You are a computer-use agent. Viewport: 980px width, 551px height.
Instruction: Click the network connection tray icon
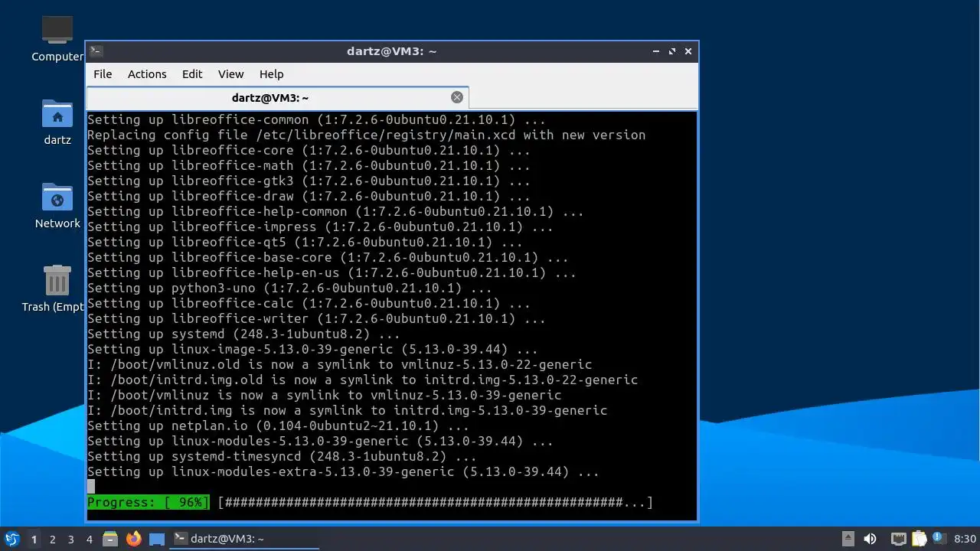pyautogui.click(x=898, y=539)
